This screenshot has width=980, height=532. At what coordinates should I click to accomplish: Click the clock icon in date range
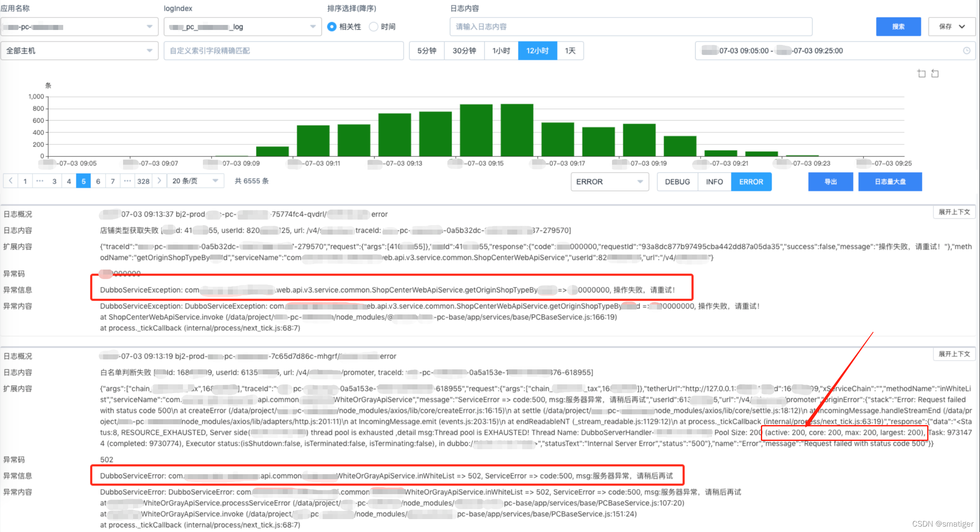coord(967,51)
